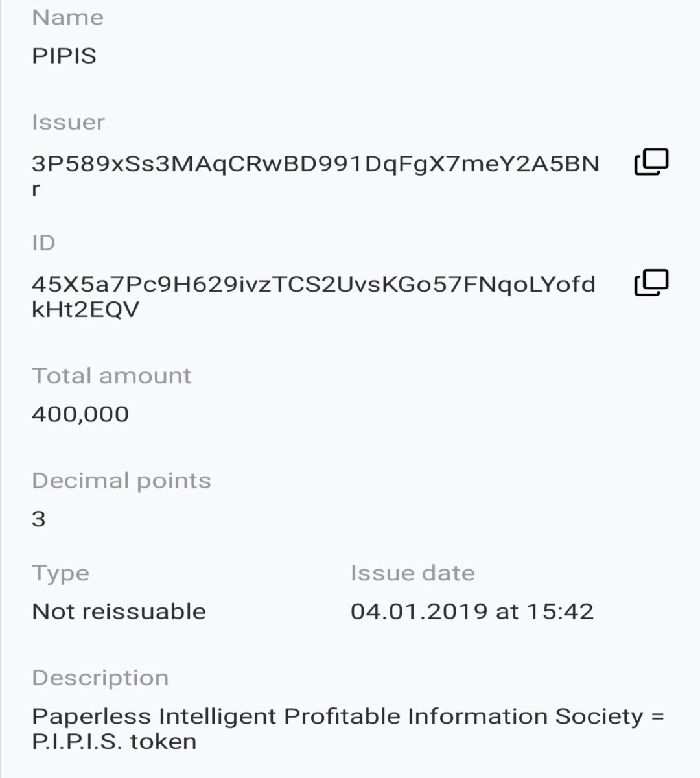Tap the asset ID starting with 45X5a7Pc
This screenshot has height=778, width=700.
(314, 296)
